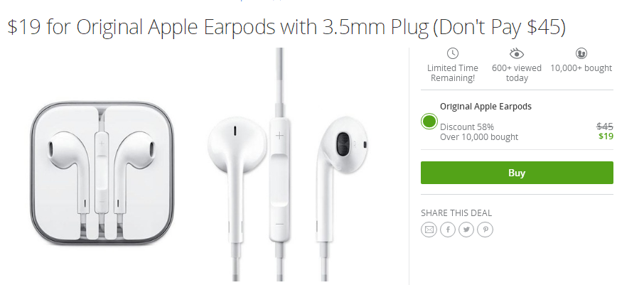Image resolution: width=644 pixels, height=285 pixels.
Task: Click the green $19 price
Action: point(606,136)
